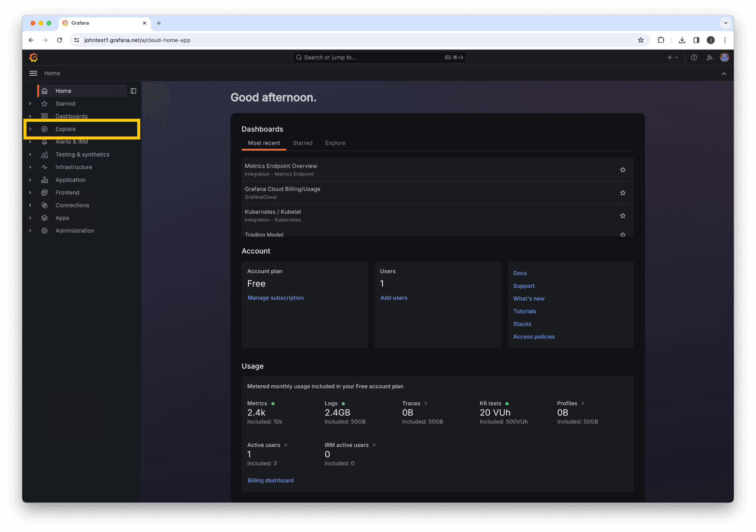
Task: Open the Chrome three-dot menu
Action: (x=725, y=40)
